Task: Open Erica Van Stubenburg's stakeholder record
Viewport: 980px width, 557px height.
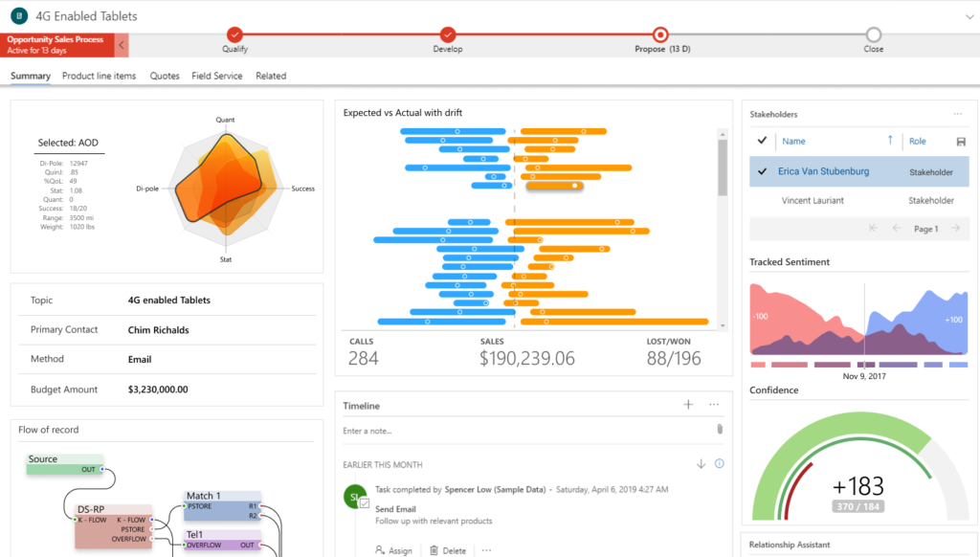Action: pyautogui.click(x=823, y=170)
